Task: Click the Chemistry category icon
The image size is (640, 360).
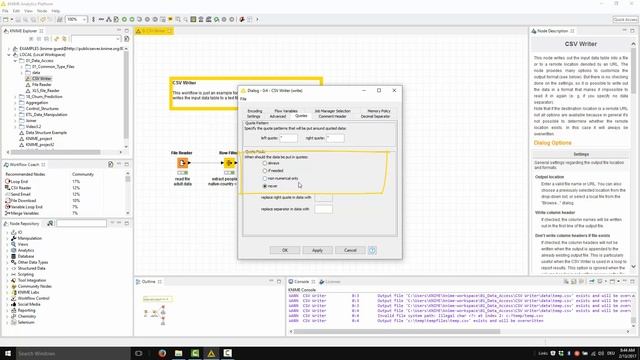Action: [13, 316]
